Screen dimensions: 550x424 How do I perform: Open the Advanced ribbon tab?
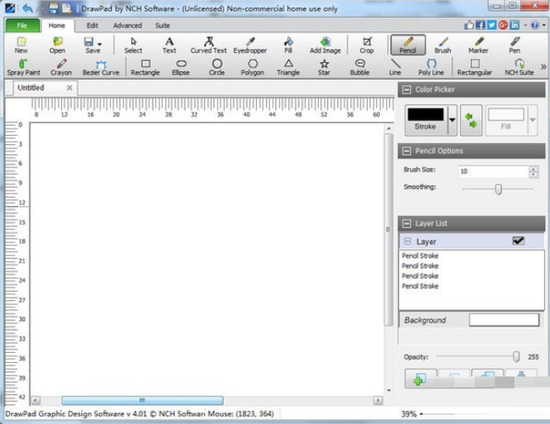click(128, 26)
